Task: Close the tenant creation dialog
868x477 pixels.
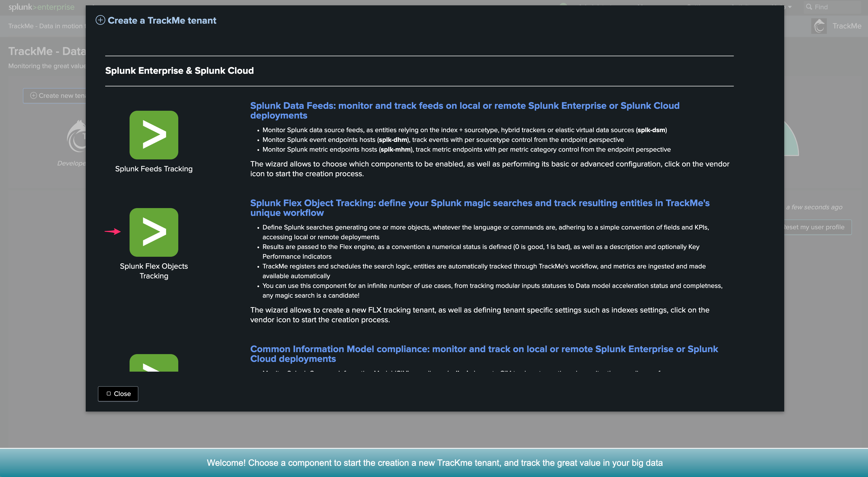Action: coord(118,394)
